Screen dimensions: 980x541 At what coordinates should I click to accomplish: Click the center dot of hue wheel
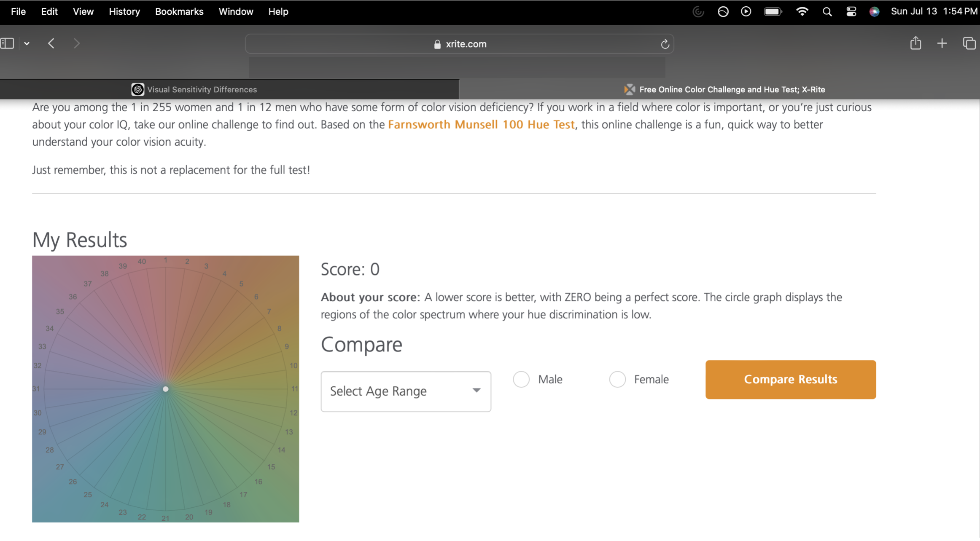click(x=166, y=389)
